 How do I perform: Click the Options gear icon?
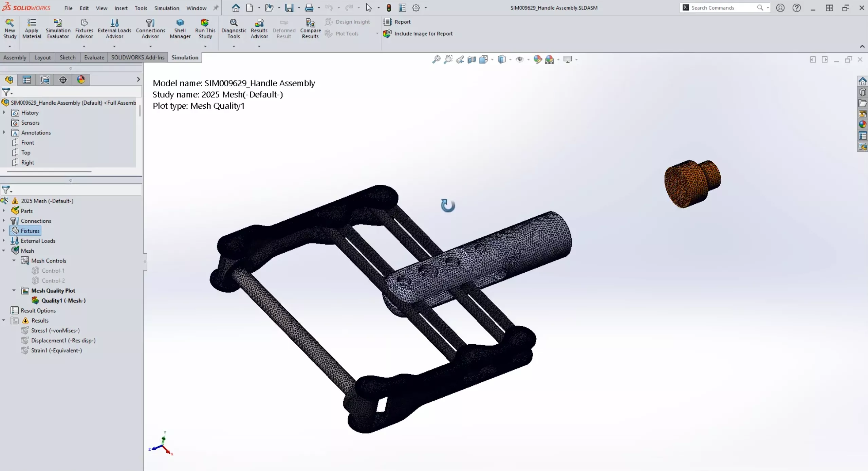tap(416, 8)
